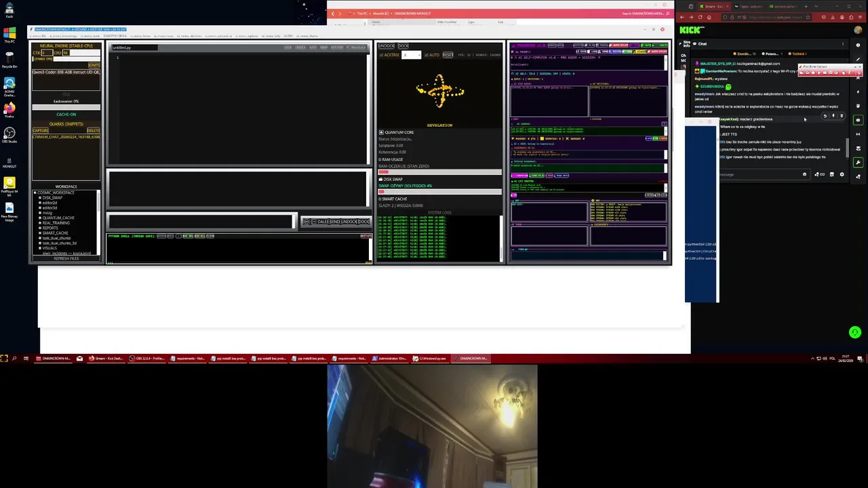Screen dimensions: 868x488
Task: Switch to Administrator Windows taskbar item
Action: (391, 359)
